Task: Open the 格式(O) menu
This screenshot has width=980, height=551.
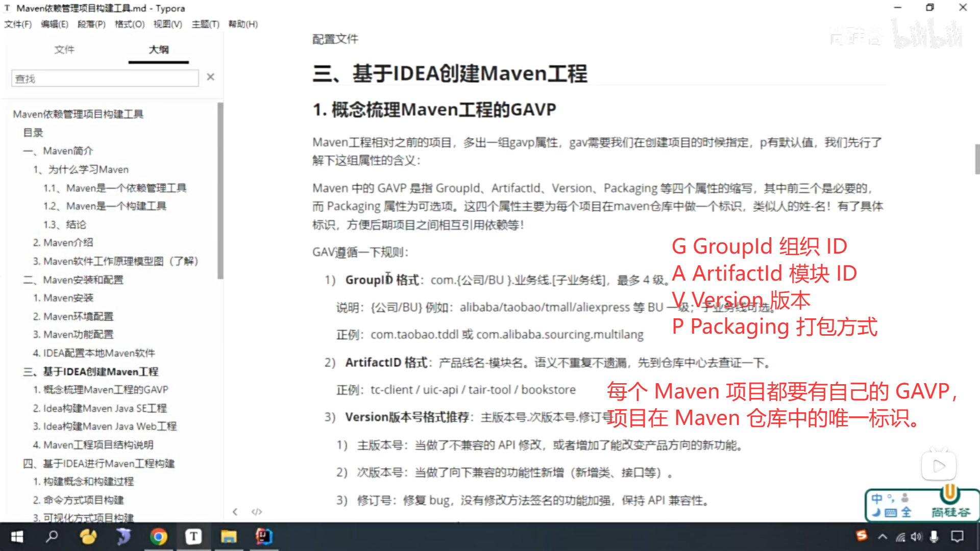Action: [x=129, y=24]
